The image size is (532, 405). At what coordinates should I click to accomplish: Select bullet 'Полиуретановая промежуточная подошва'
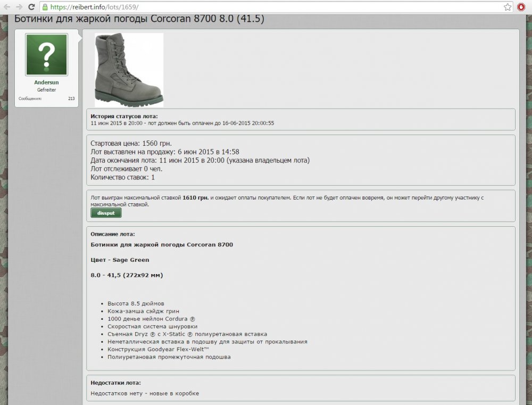169,357
